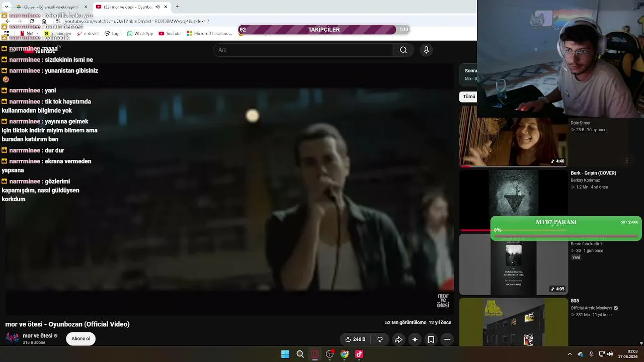Screen dimensions: 644x362
Task: Click the YouTube search magnifier button
Action: click(x=403, y=50)
